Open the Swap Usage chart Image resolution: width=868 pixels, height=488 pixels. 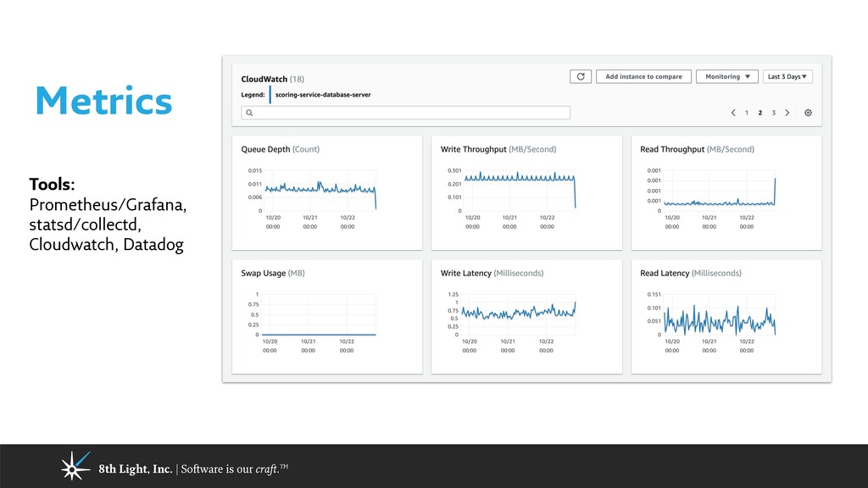[x=327, y=317]
